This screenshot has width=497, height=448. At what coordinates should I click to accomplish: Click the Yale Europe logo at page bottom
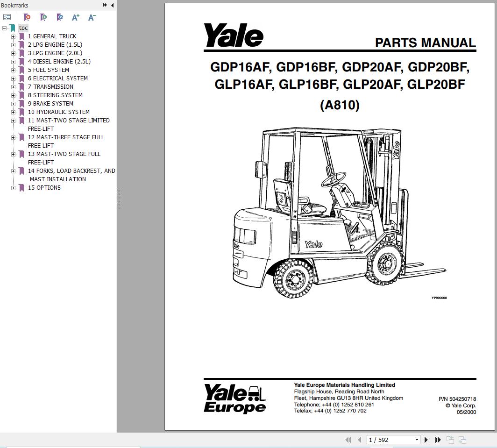click(235, 398)
